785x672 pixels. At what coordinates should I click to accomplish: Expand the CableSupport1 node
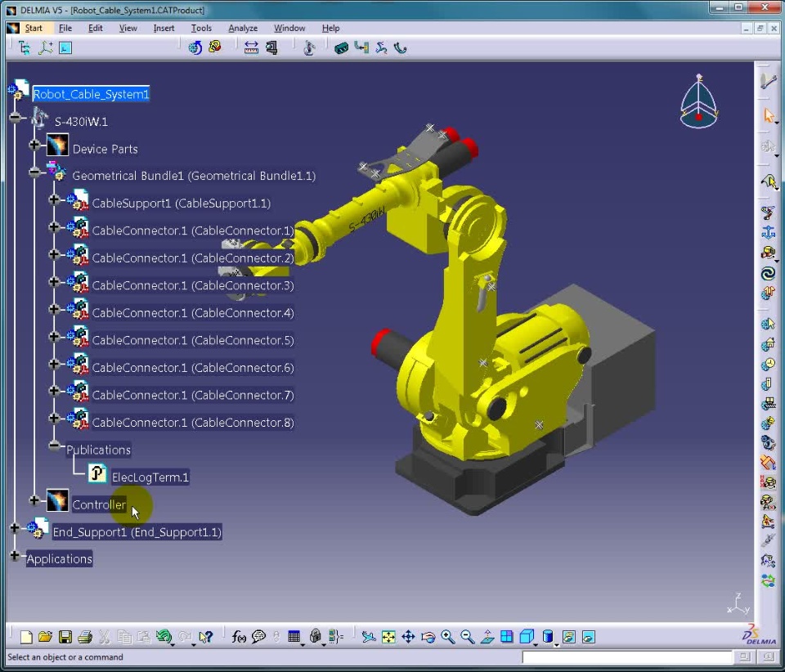point(54,199)
